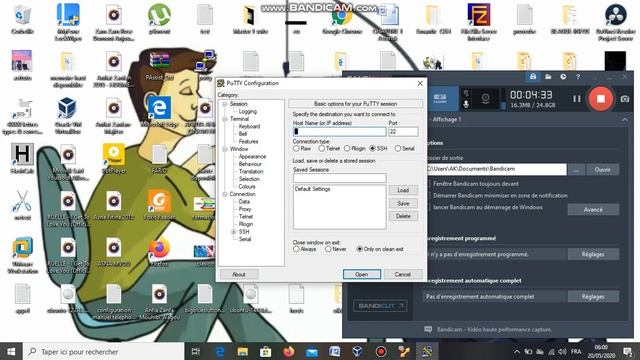Open File Explorer from the taskbar
The image size is (640, 360).
pyautogui.click(x=243, y=351)
